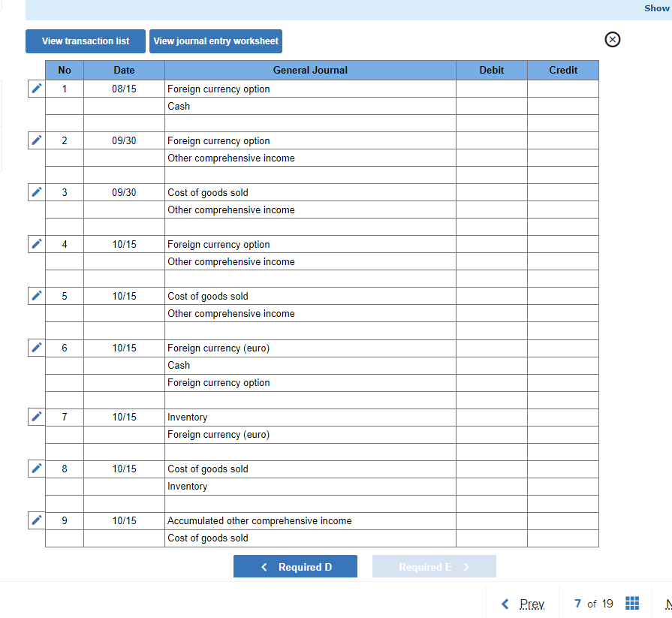This screenshot has width=672, height=618.
Task: Edit journal entry 1 pencil icon
Action: click(37, 89)
